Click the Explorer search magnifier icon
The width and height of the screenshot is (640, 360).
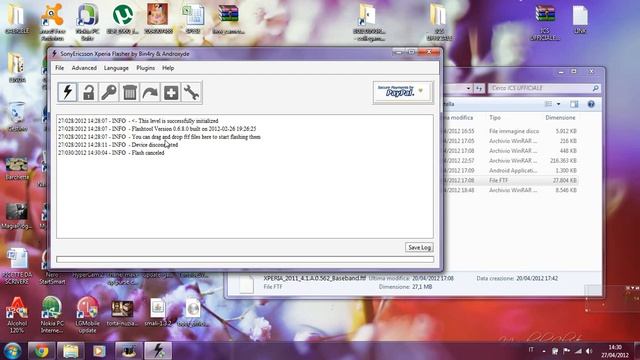point(596,88)
